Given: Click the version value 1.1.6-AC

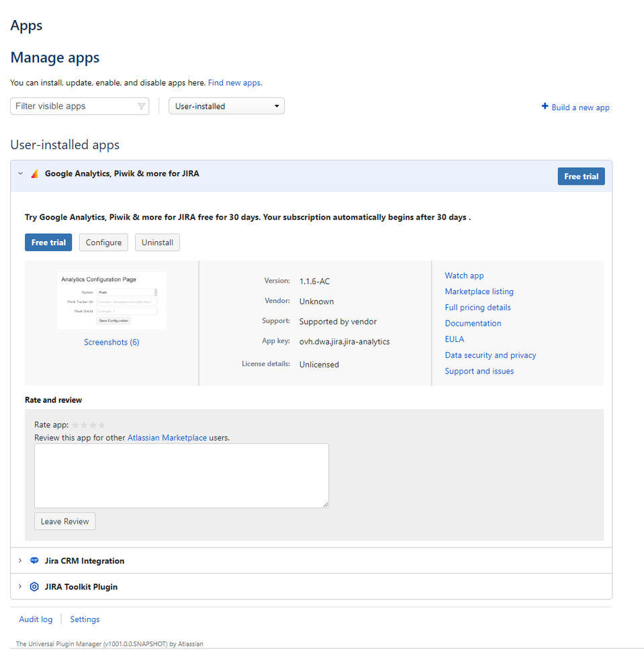Looking at the screenshot, I should 314,281.
